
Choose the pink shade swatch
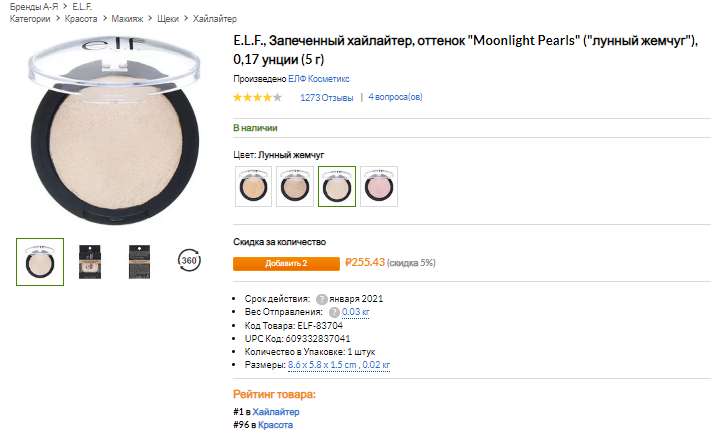click(379, 186)
